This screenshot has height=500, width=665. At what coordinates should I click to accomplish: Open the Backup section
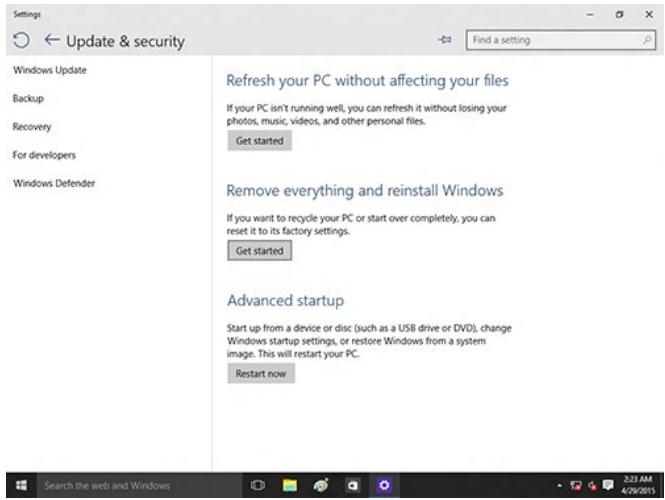click(x=28, y=98)
